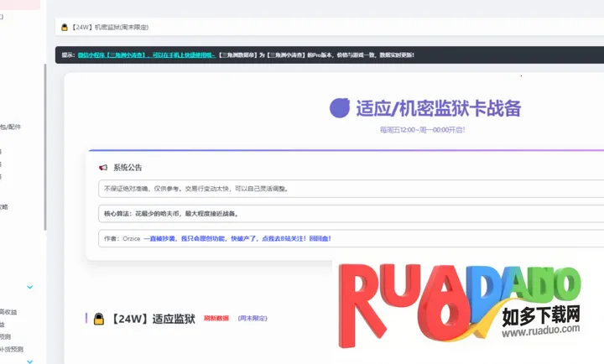This screenshot has width=604, height=364.
Task: Select the 补货预测 sidebar item
Action: tap(12, 349)
